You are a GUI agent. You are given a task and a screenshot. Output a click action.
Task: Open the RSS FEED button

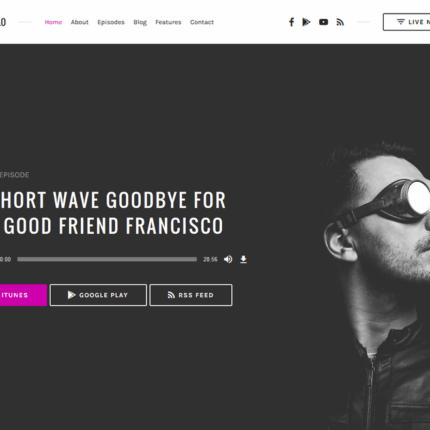point(191,295)
